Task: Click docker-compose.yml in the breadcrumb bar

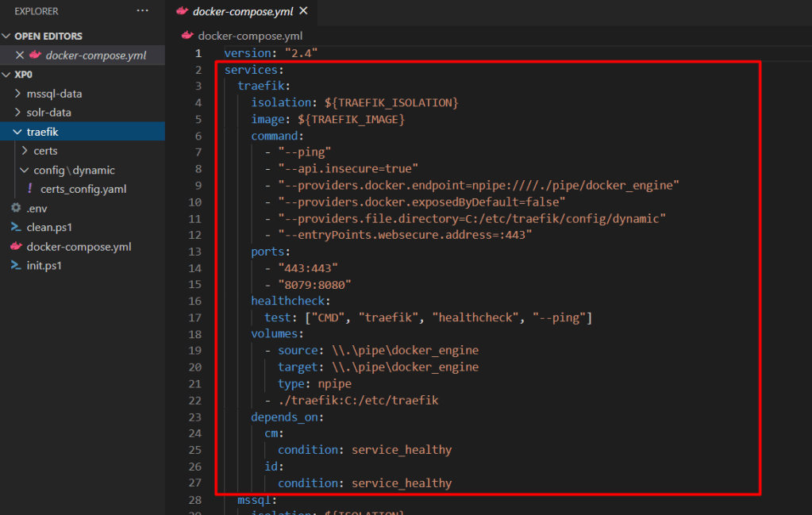Action: pos(249,36)
